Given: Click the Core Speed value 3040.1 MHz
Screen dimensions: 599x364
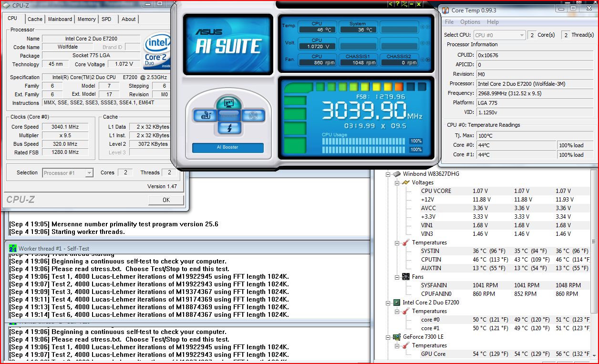Looking at the screenshot, I should click(x=65, y=127).
